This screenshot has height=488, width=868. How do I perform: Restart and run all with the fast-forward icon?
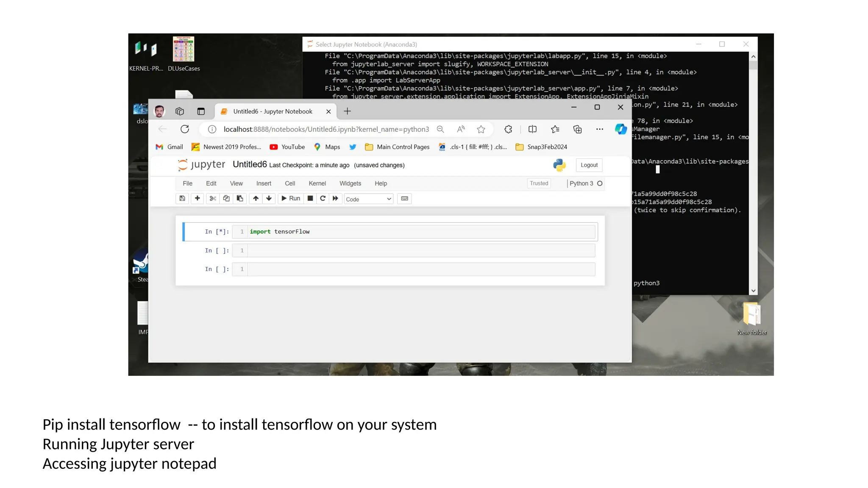[x=335, y=198]
